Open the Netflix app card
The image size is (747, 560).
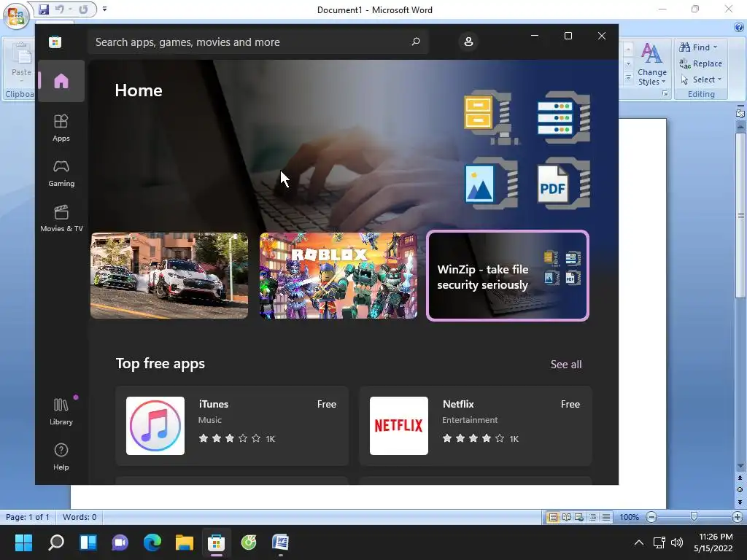click(476, 426)
